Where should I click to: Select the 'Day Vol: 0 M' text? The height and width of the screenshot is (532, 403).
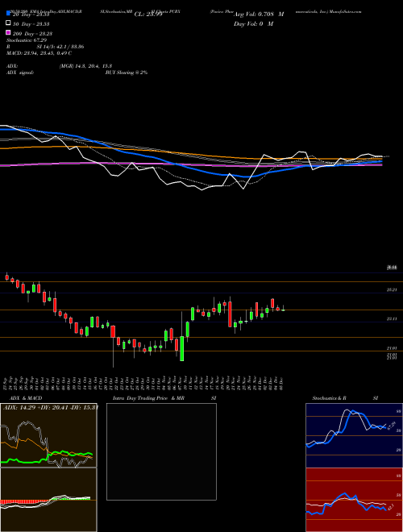[253, 24]
